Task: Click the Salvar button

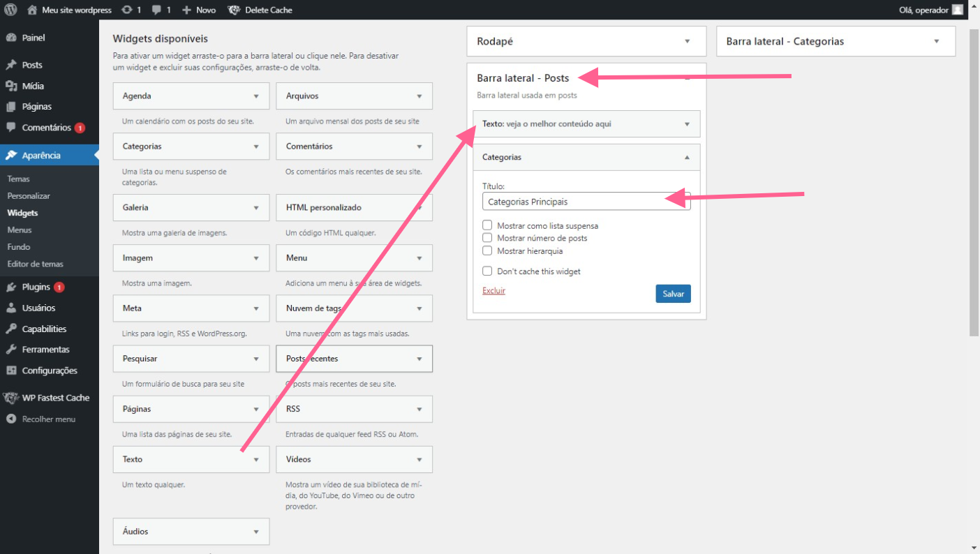Action: 673,294
